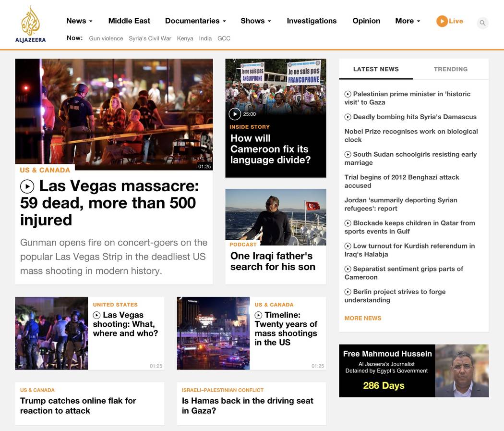Select the Kenya topic link
The height and width of the screenshot is (431, 504).
click(185, 38)
